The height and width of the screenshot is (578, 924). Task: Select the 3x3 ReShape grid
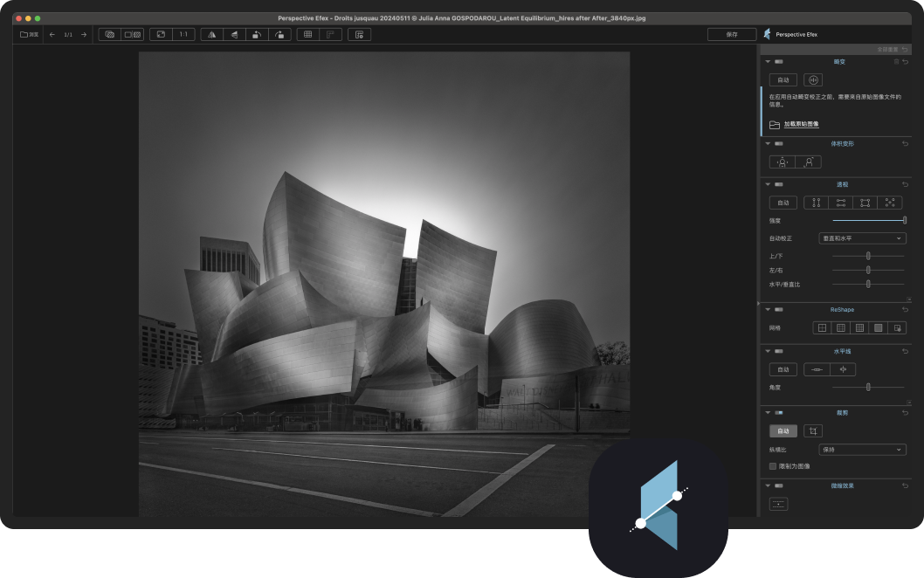coord(841,328)
